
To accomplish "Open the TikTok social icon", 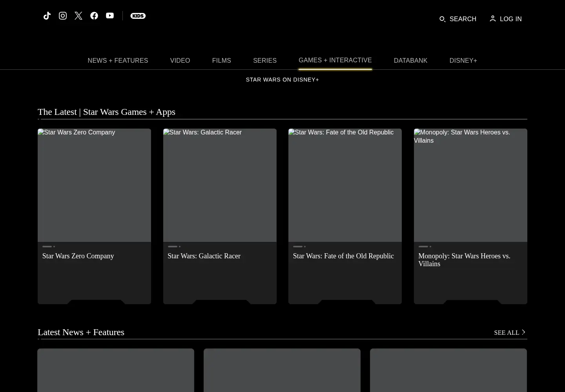I will [x=47, y=16].
